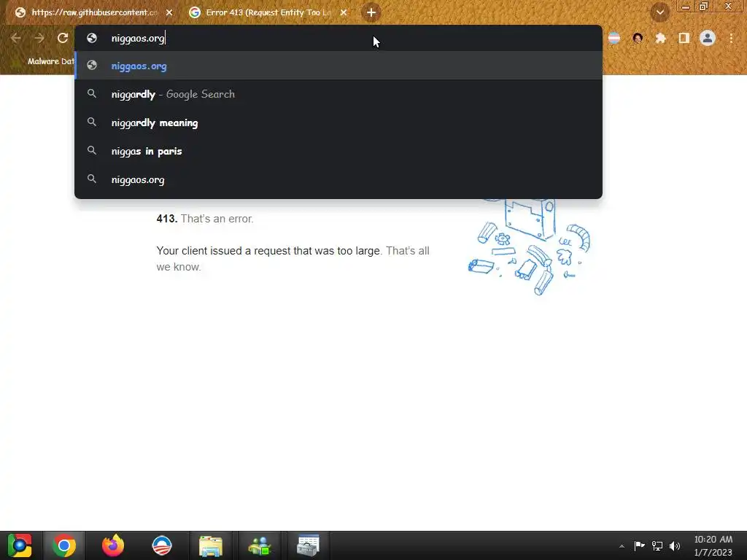The width and height of the screenshot is (747, 560).
Task: Click the striped flag extension icon
Action: 614,38
